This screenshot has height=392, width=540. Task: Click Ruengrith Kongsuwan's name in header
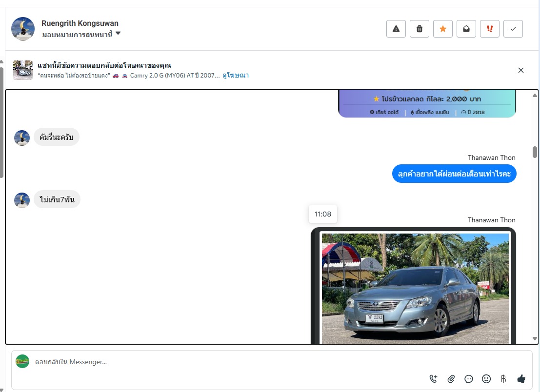click(x=80, y=23)
